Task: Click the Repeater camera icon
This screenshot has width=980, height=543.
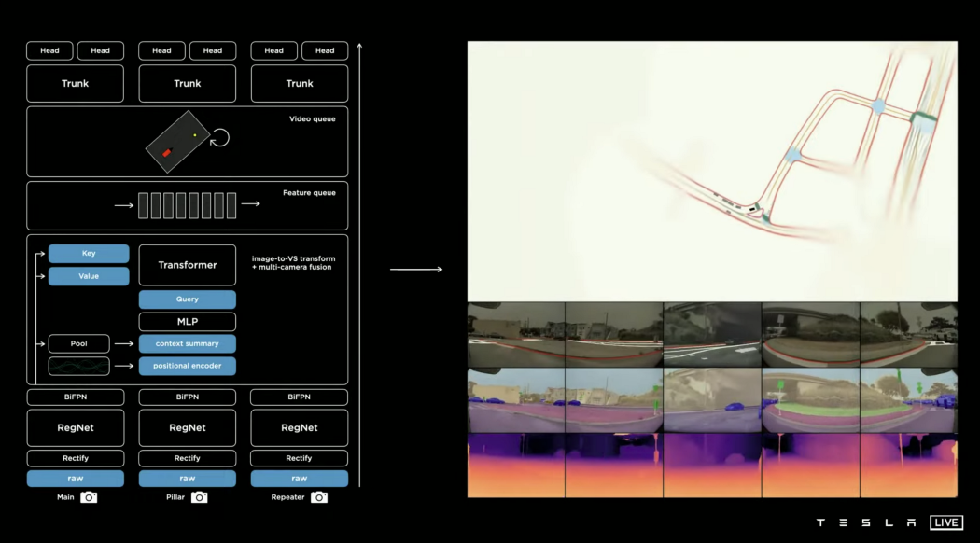Action: coord(319,497)
